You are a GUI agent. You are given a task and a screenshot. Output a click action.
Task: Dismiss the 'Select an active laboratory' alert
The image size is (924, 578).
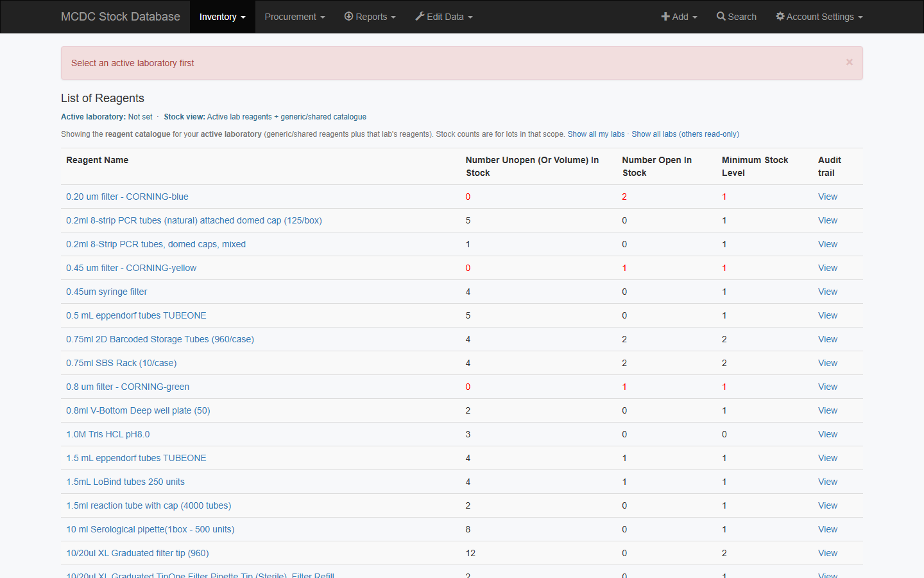(x=849, y=62)
